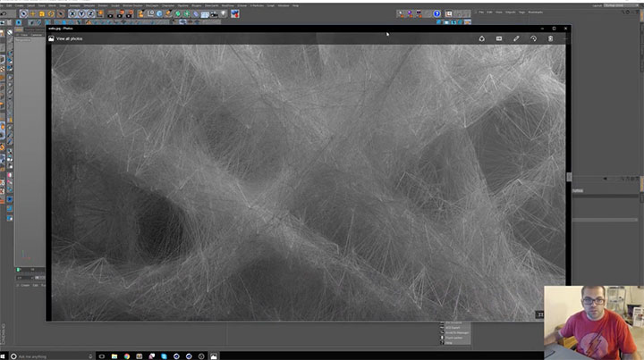Open File menu in Object Manager
Screen dimensions: 644x360
(x=481, y=13)
